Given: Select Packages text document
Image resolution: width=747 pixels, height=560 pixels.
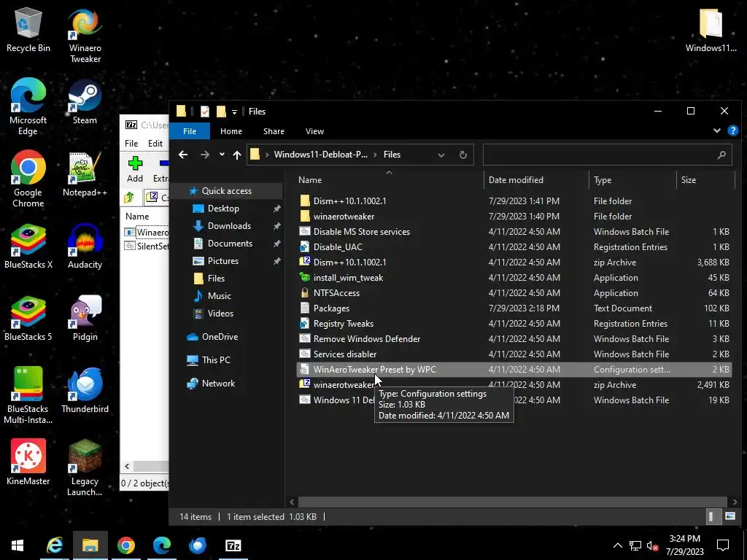Looking at the screenshot, I should coord(514,308).
